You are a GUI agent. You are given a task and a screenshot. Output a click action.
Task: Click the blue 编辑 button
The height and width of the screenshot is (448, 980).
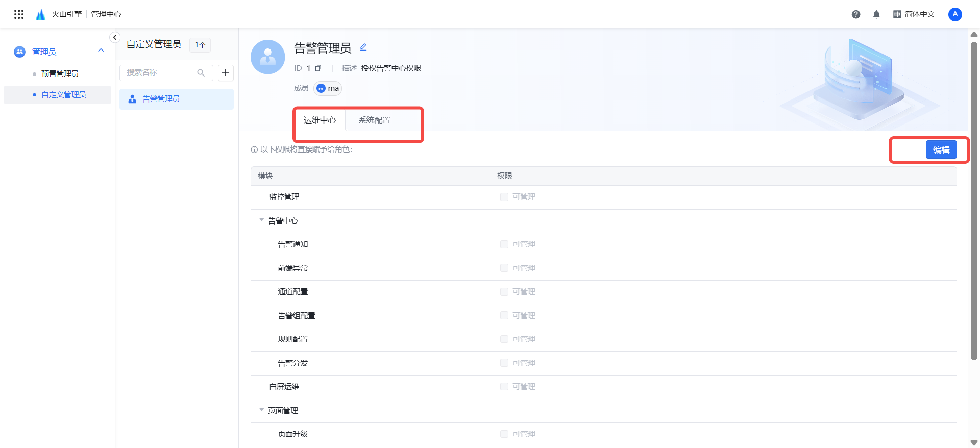tap(941, 150)
